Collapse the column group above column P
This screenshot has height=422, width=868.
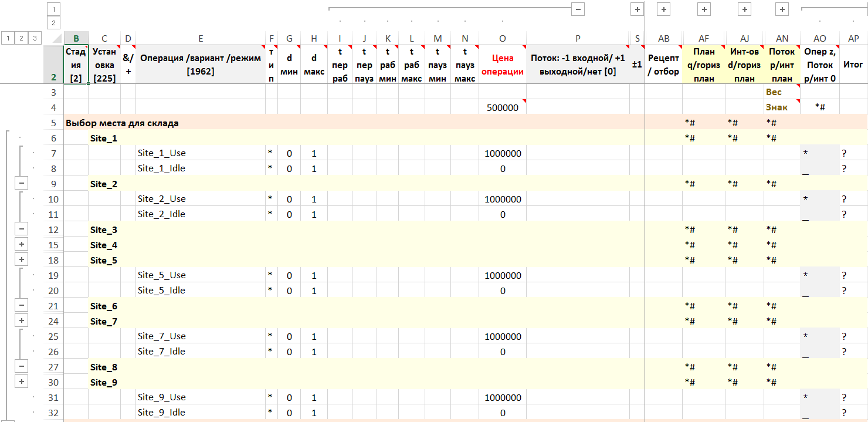click(578, 9)
